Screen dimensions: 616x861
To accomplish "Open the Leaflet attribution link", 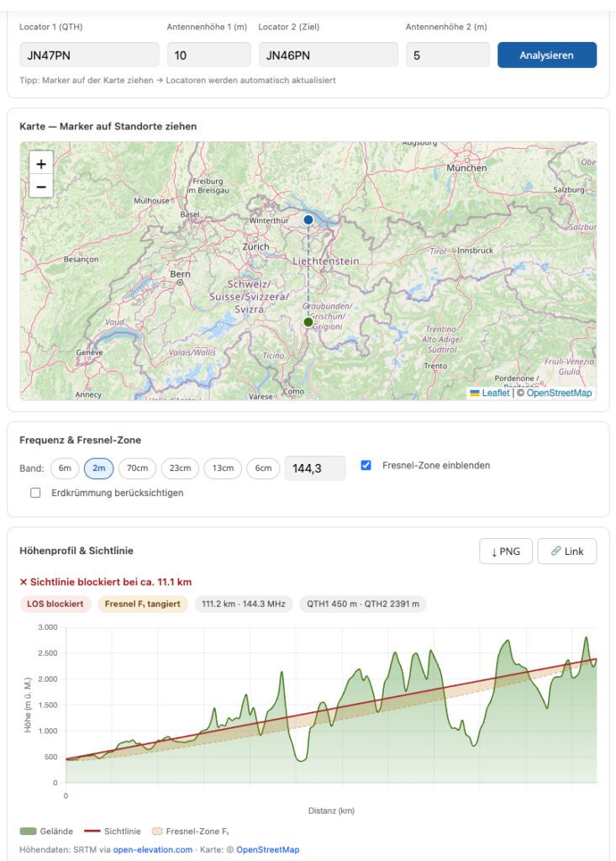I will [x=495, y=393].
